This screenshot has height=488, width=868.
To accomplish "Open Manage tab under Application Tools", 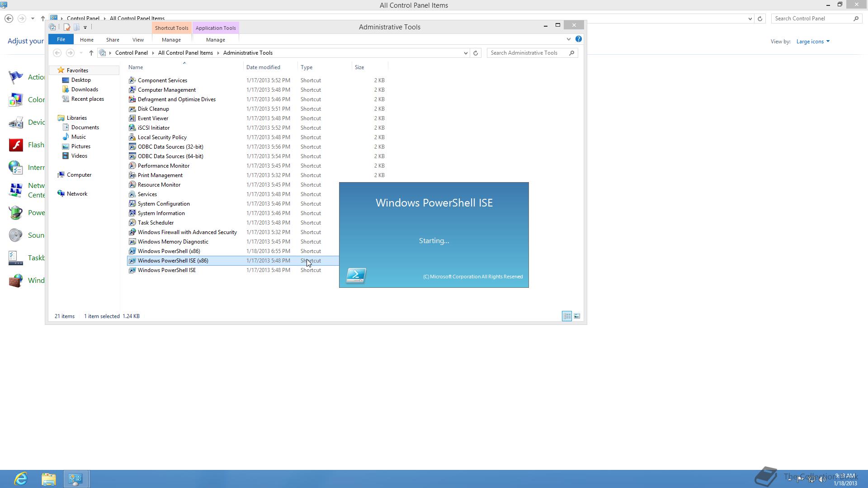I will tap(215, 40).
